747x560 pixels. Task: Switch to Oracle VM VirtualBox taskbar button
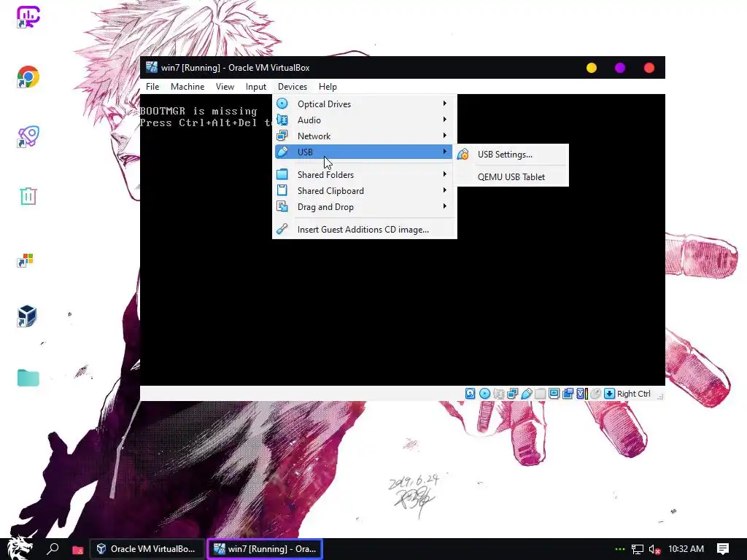pyautogui.click(x=147, y=549)
